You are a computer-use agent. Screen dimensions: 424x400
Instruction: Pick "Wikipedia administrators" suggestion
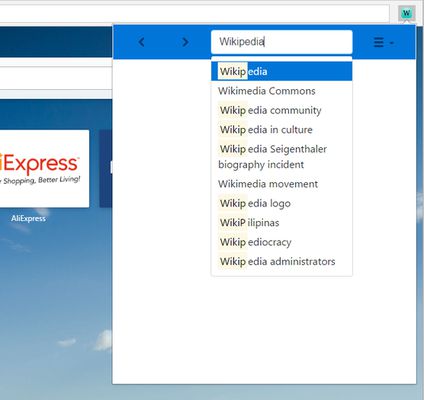click(282, 261)
